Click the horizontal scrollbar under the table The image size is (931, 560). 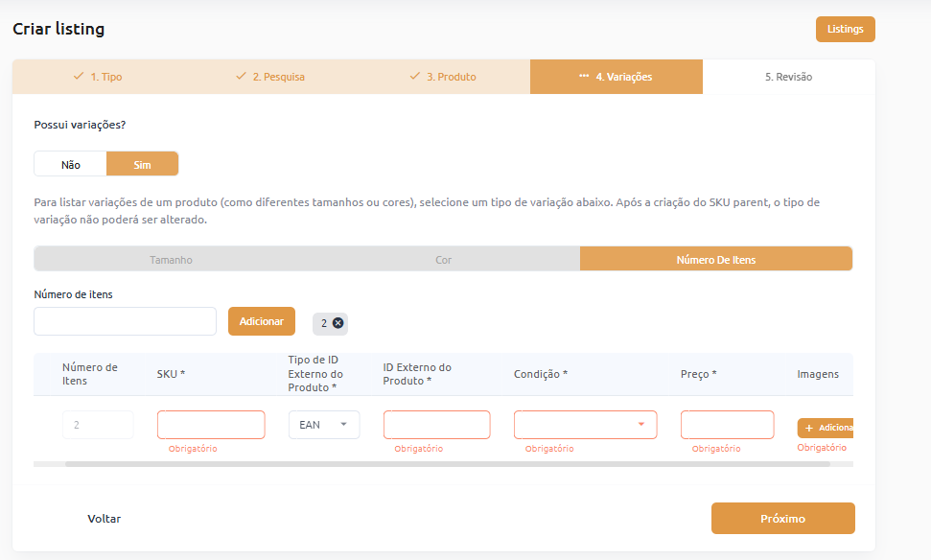click(447, 464)
